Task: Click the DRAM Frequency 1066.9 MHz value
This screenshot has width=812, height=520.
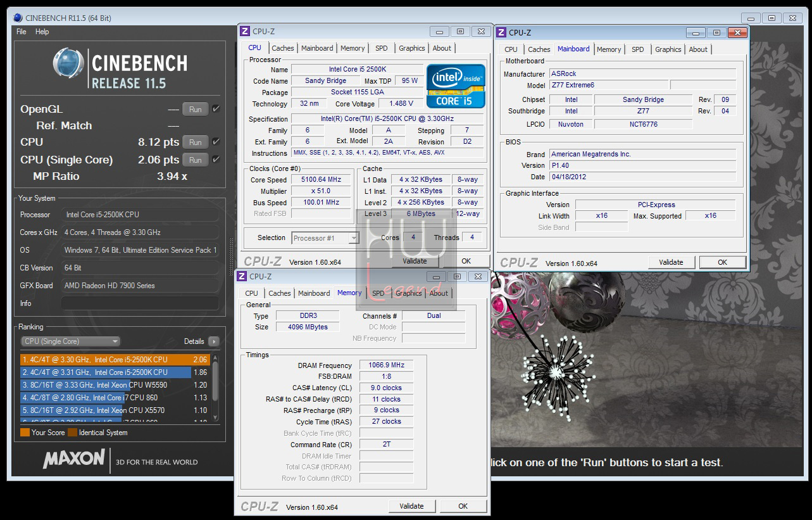Action: pyautogui.click(x=386, y=365)
